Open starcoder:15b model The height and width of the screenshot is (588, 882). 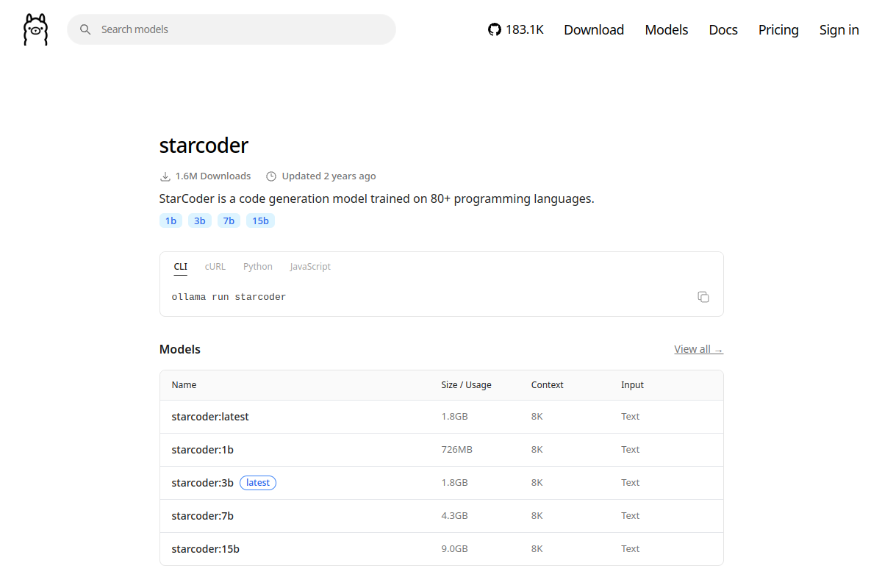205,549
